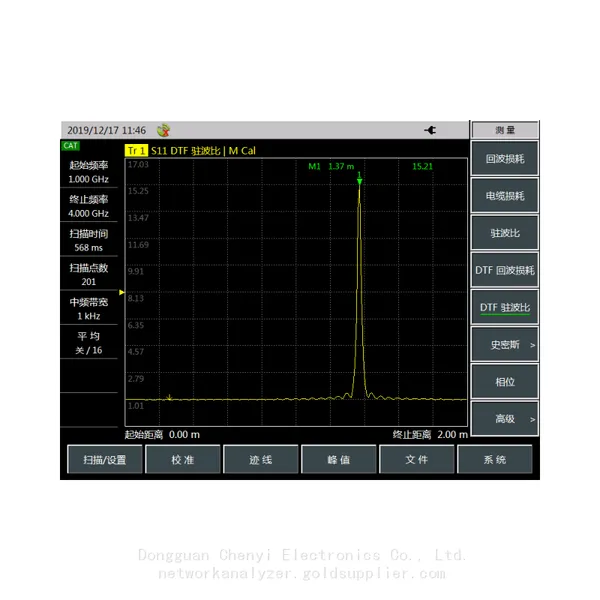Click the 1.01 bottom scale value
This screenshot has height=600, width=600.
click(136, 406)
